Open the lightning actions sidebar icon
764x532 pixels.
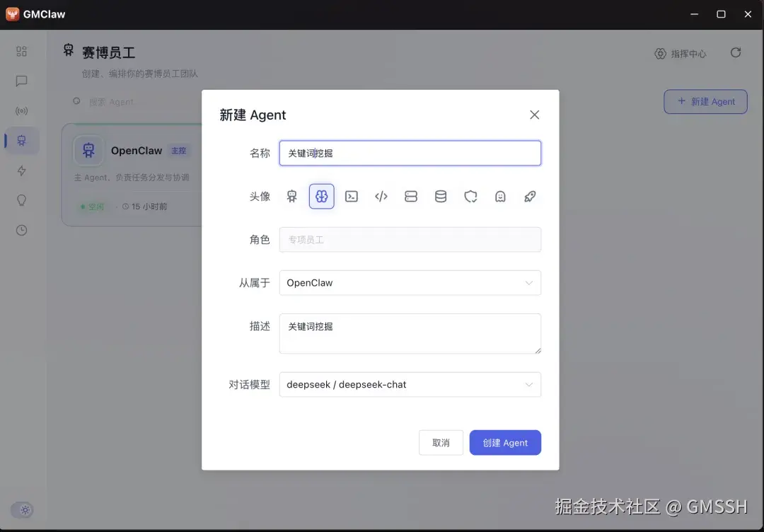(x=21, y=170)
